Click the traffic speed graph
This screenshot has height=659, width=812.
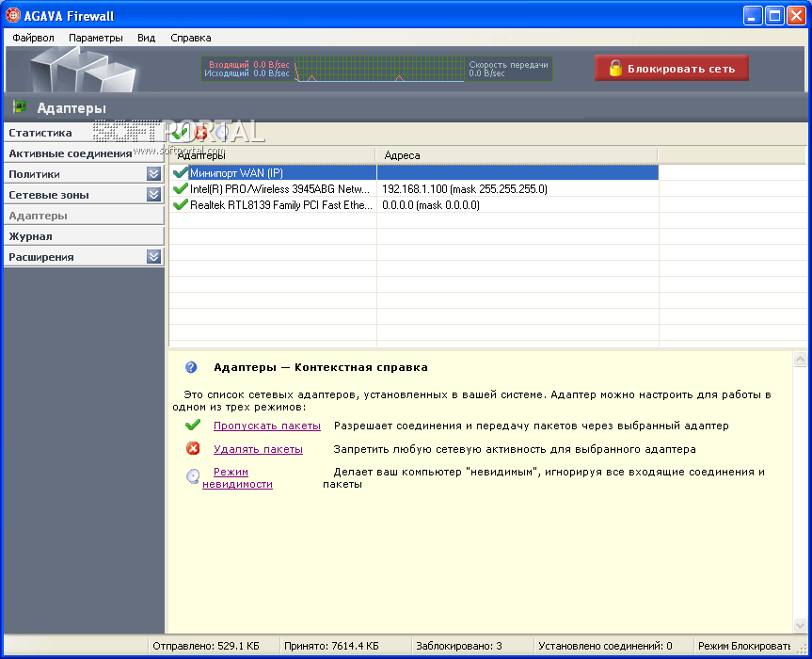tap(379, 69)
